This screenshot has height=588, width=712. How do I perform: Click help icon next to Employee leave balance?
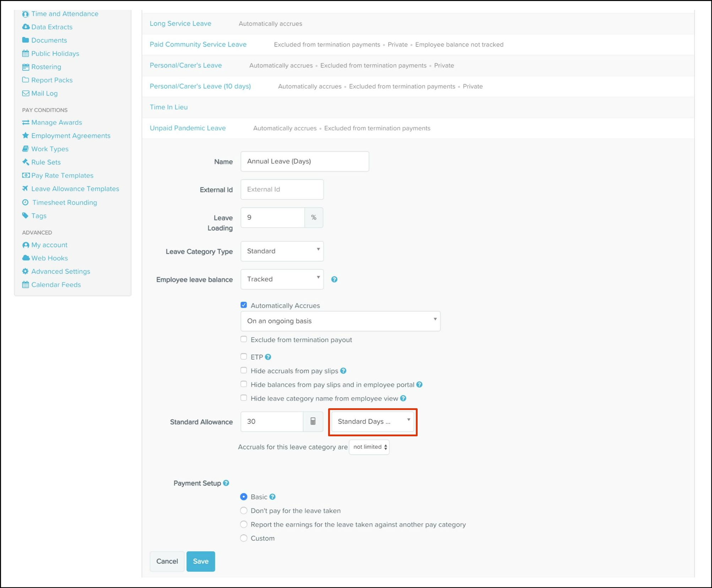coord(334,279)
